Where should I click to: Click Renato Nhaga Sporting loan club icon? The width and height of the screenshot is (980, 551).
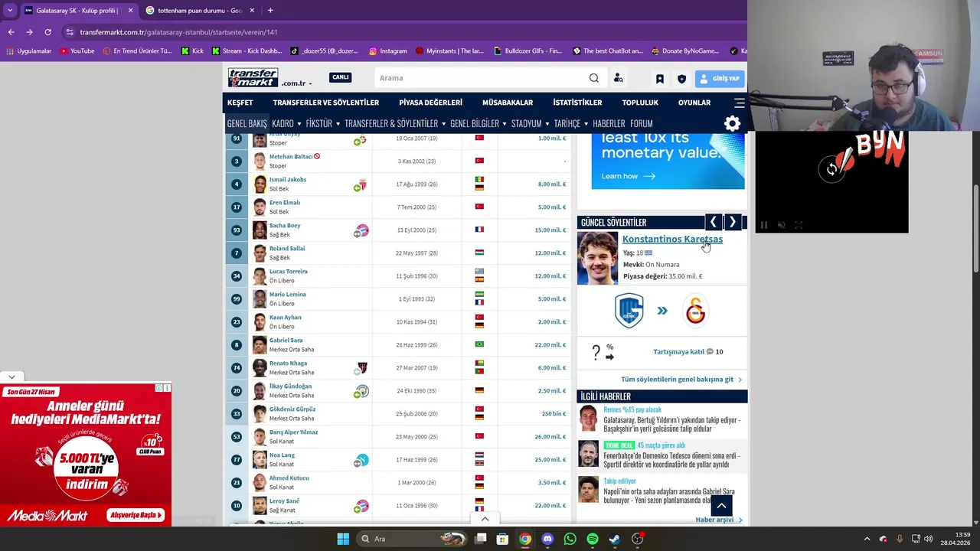tap(362, 368)
